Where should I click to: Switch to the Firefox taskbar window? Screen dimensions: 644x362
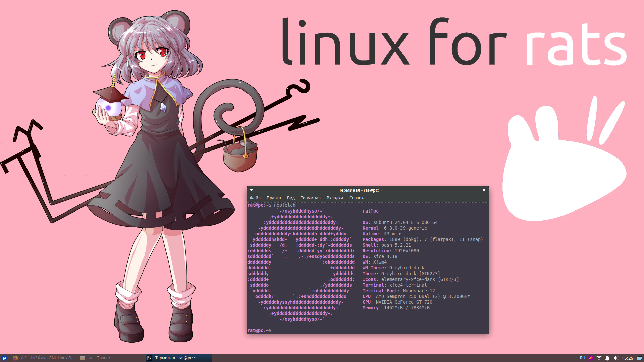tap(45, 358)
